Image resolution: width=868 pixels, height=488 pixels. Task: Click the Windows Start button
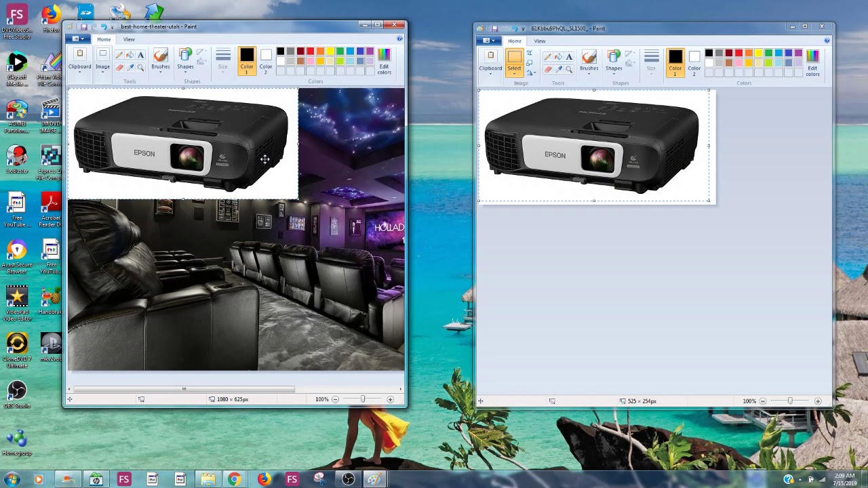click(x=12, y=479)
